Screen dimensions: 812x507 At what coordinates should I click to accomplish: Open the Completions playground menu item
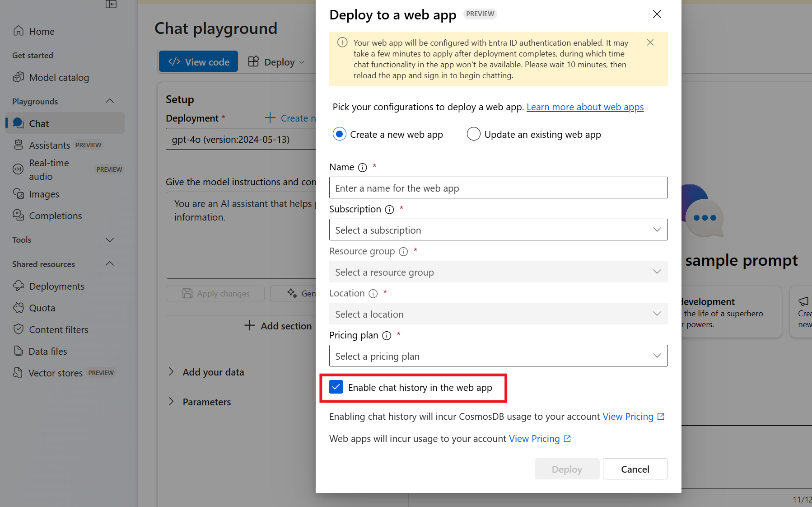tap(55, 216)
